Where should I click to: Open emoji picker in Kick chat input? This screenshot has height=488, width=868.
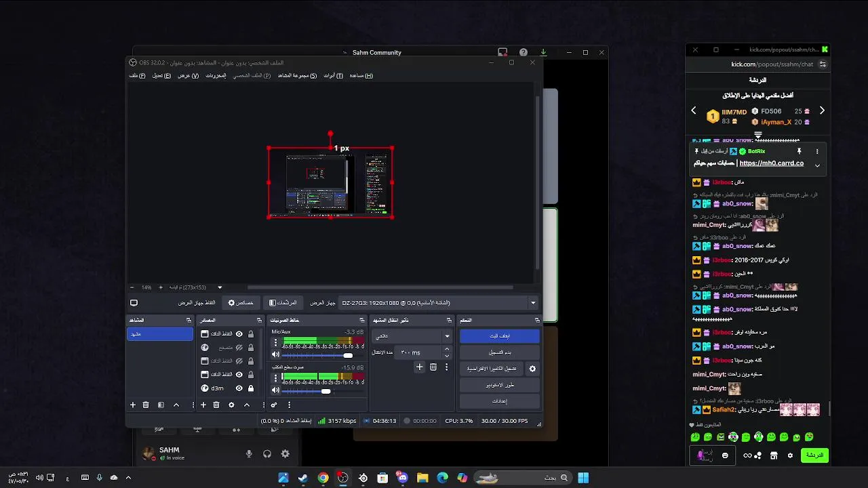[725, 455]
